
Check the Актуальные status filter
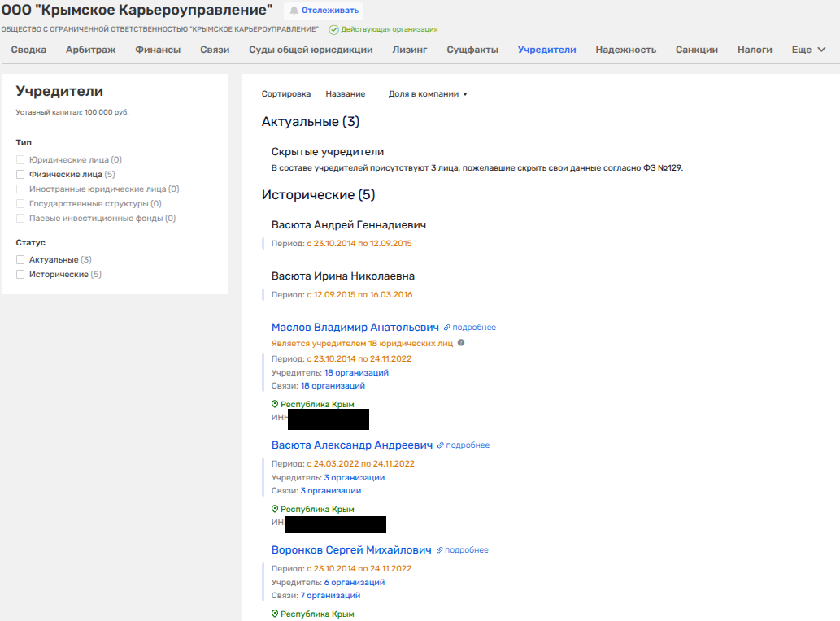tap(21, 260)
